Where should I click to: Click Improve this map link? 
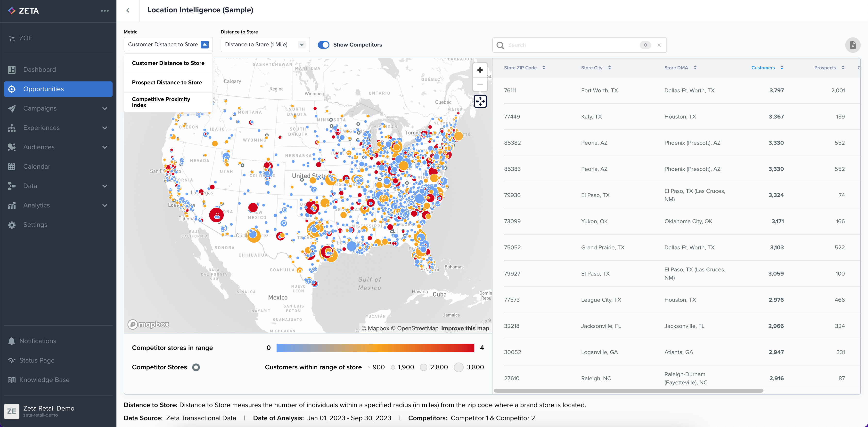[x=465, y=328]
